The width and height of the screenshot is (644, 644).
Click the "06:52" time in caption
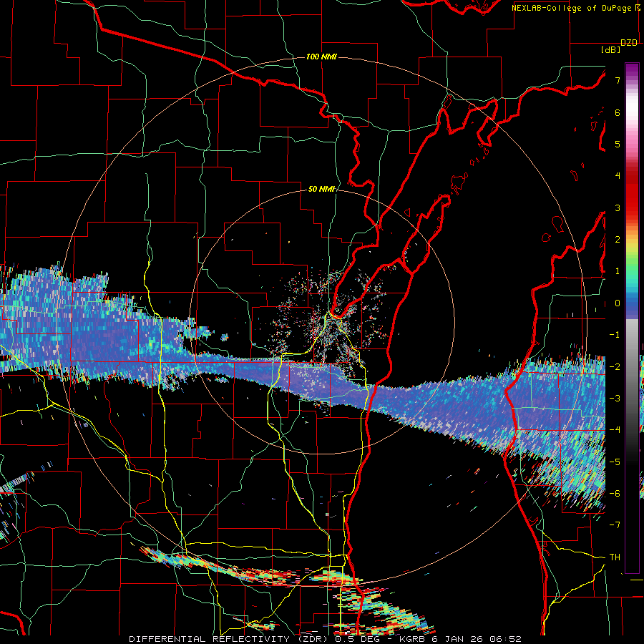[x=506, y=639]
